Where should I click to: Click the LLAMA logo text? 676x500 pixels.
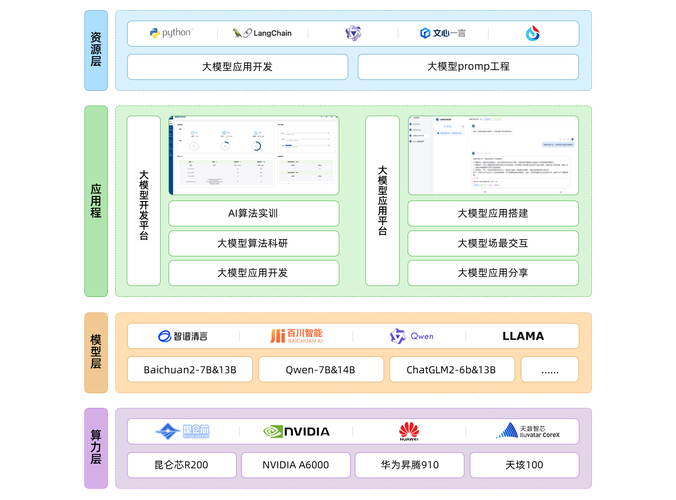523,336
